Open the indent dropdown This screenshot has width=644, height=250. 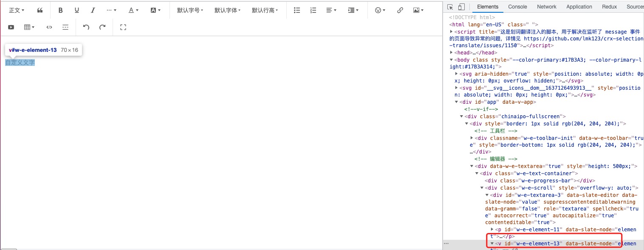click(353, 10)
